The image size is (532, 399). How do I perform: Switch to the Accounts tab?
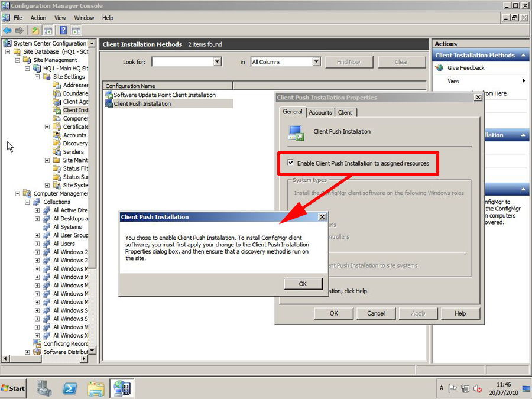click(x=320, y=113)
